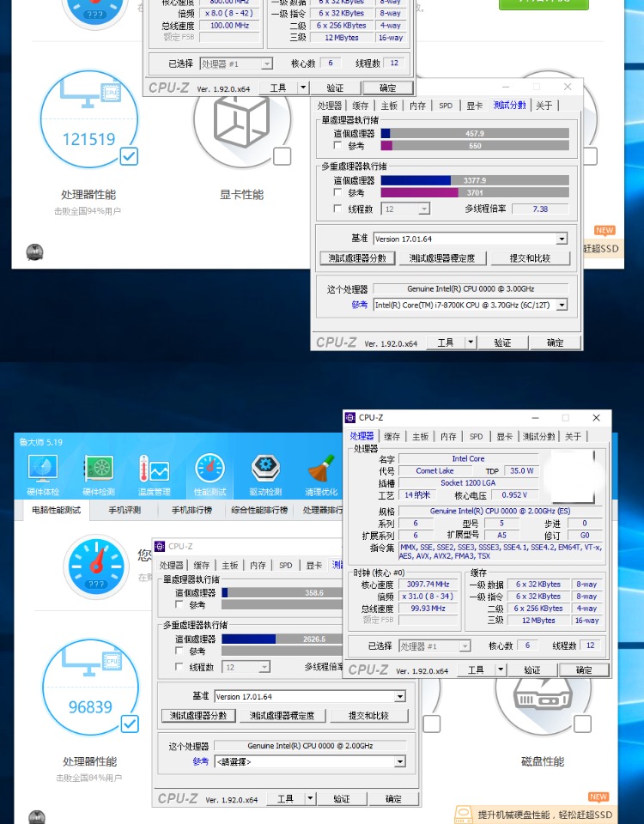The width and height of the screenshot is (644, 824).
Task: Enable the 参考 checkbox under the 358.6 bar
Action: 179,605
